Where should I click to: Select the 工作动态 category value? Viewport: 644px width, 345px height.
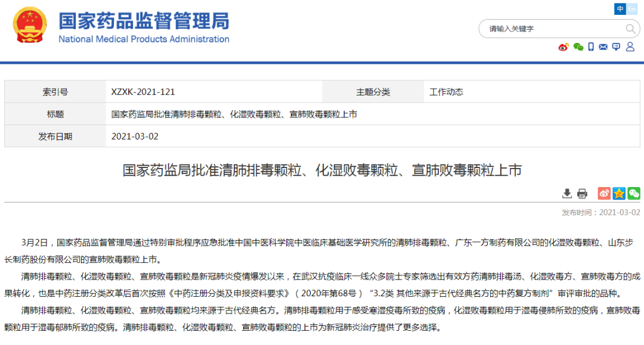(x=446, y=92)
